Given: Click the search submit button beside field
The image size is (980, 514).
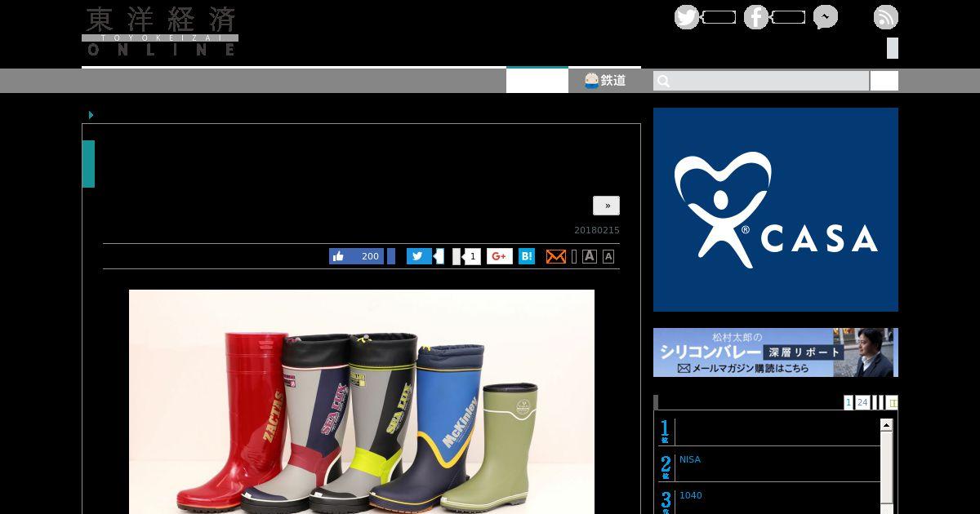Looking at the screenshot, I should pyautogui.click(x=884, y=81).
